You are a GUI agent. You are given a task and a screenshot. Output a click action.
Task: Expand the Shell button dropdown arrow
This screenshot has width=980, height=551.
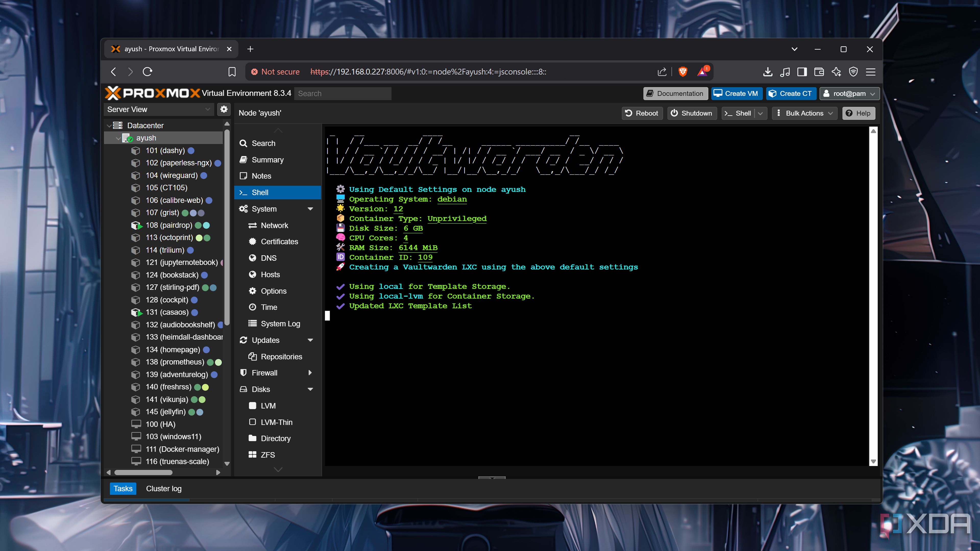tap(761, 113)
